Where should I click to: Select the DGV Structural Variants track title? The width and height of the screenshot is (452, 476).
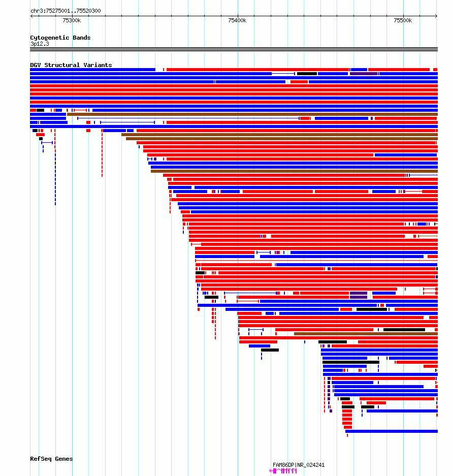tap(71, 65)
